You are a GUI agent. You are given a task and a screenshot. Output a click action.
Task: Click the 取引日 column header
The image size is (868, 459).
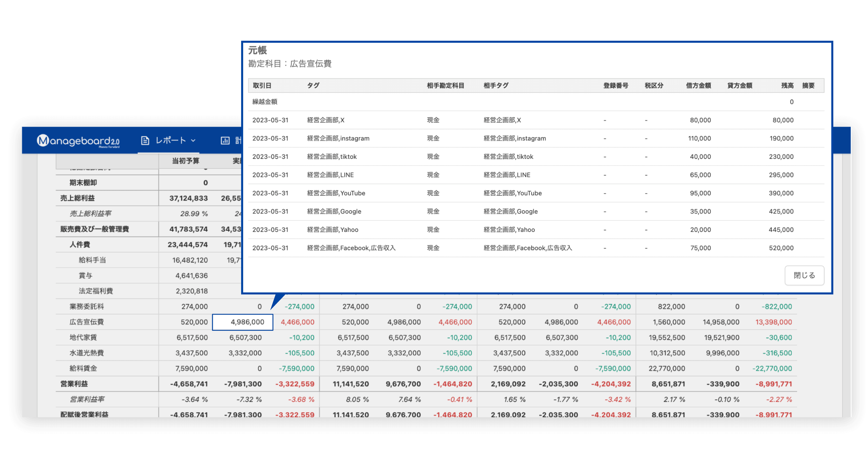tap(262, 86)
